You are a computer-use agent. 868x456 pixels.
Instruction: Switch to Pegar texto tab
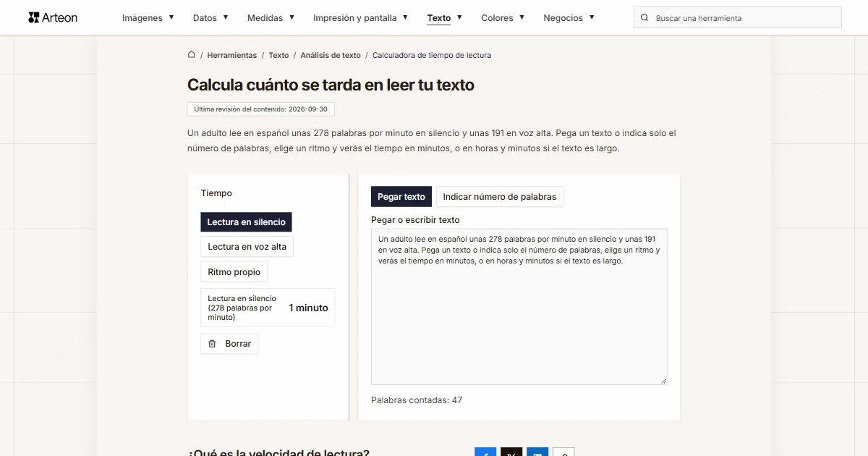click(x=401, y=197)
